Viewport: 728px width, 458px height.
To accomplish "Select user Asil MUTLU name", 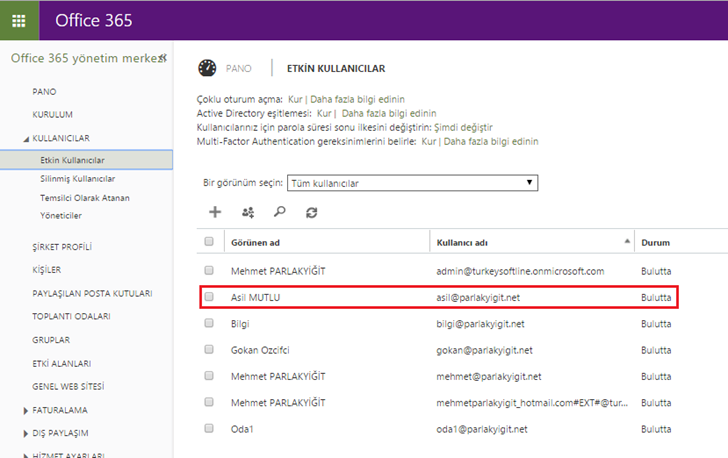I will [255, 297].
